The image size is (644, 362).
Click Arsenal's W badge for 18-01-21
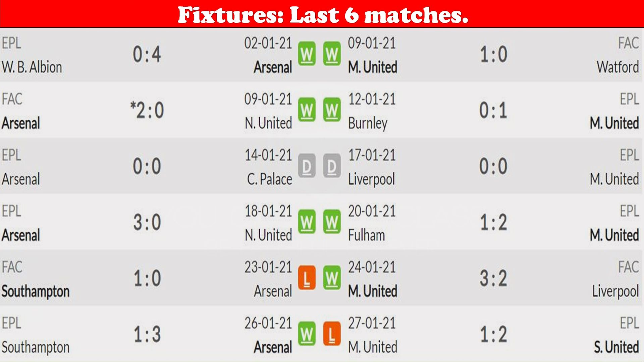click(307, 222)
